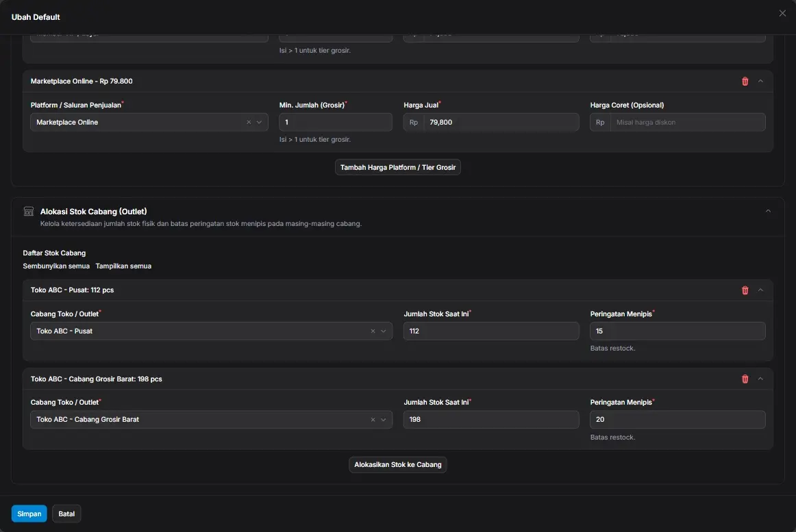Click the store icon beside Alokasi Stok Cabang
The height and width of the screenshot is (532, 796).
(x=29, y=212)
